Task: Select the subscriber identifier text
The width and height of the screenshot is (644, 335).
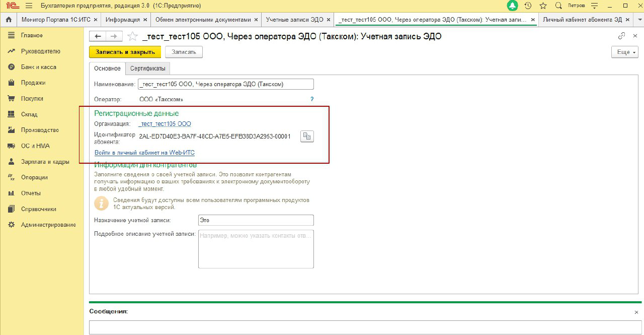Action: (215, 136)
